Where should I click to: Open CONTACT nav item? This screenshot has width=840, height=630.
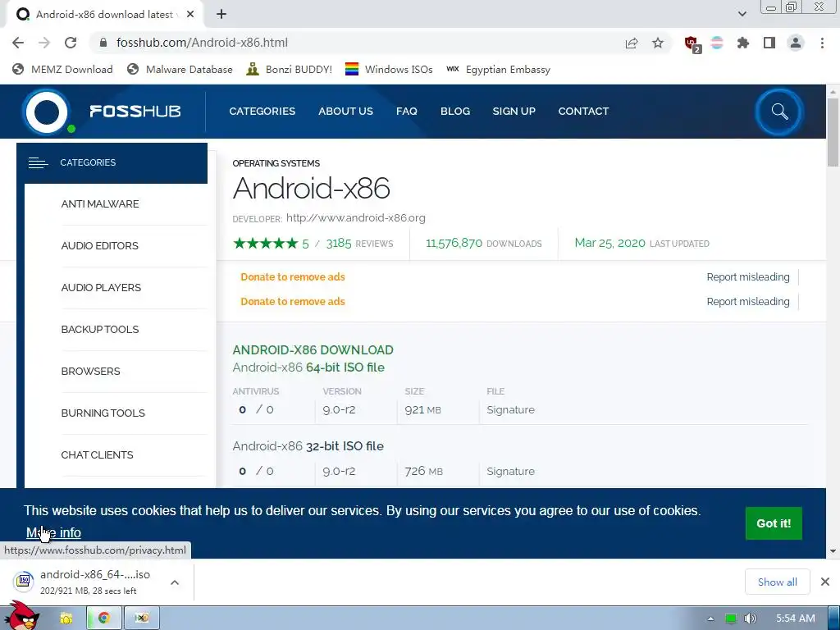(583, 112)
